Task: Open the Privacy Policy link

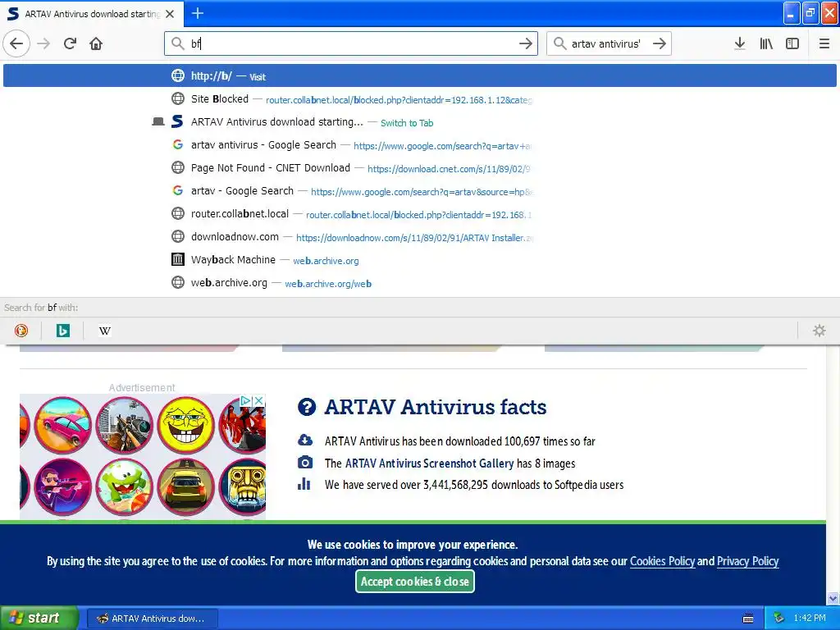Action: (x=748, y=561)
